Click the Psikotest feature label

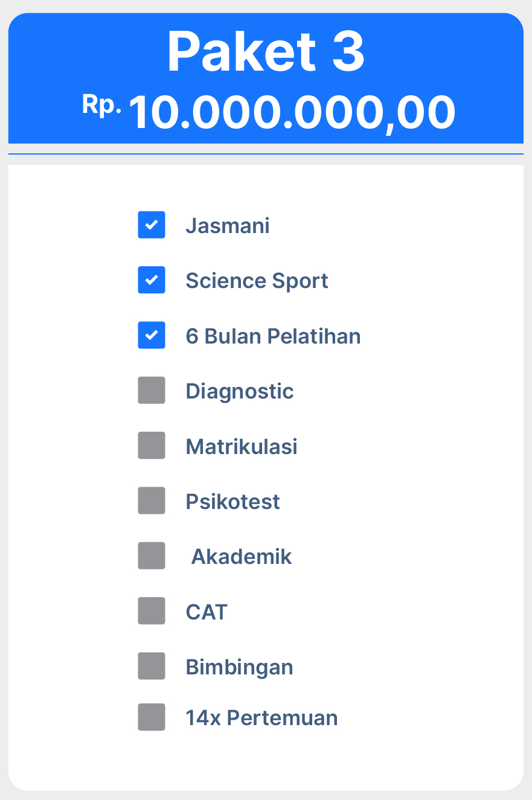click(x=232, y=502)
